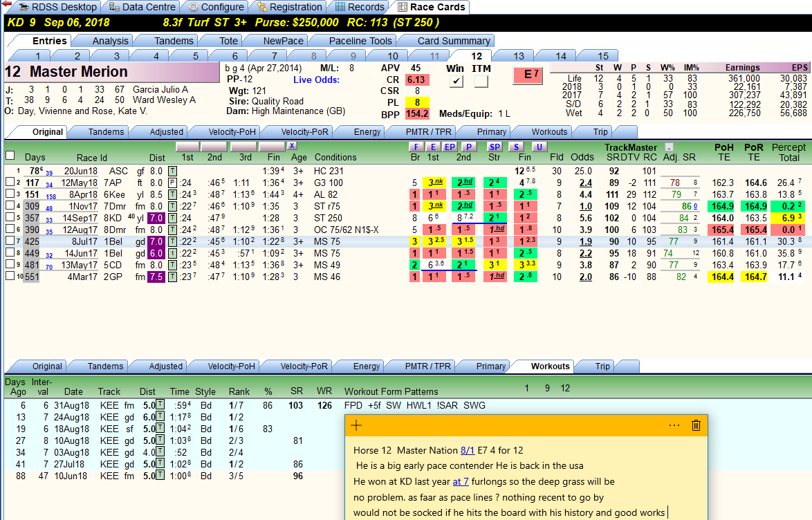
Task: Check paceline 14Jun17 1Bel checkbox
Action: click(x=10, y=253)
